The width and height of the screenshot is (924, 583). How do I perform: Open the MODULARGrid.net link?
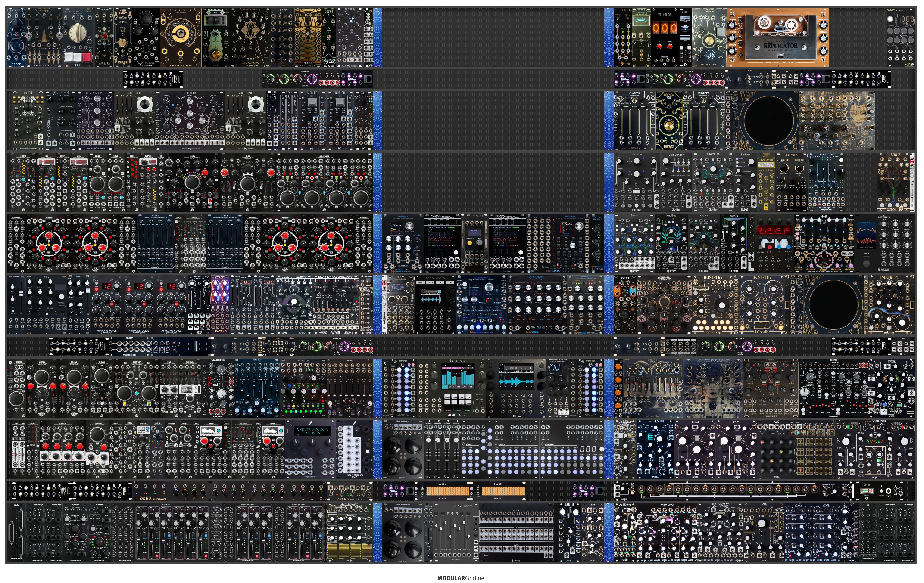(462, 578)
